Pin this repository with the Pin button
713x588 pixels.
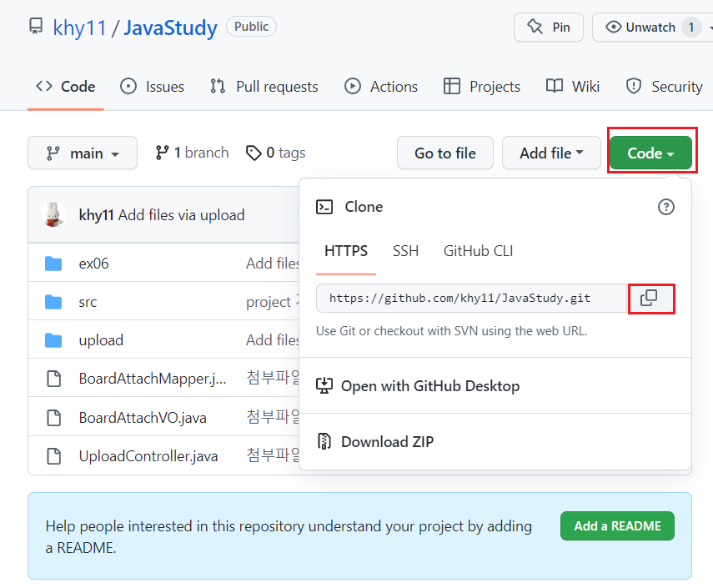pos(549,28)
